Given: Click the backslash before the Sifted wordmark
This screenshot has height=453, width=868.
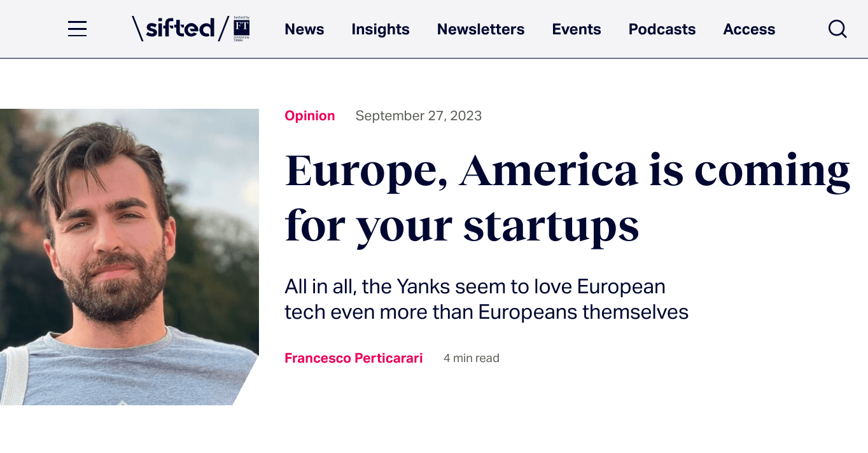Looking at the screenshot, I should tap(136, 29).
